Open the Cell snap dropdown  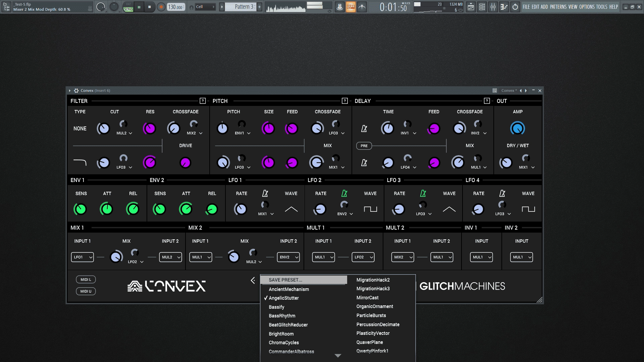[205, 7]
